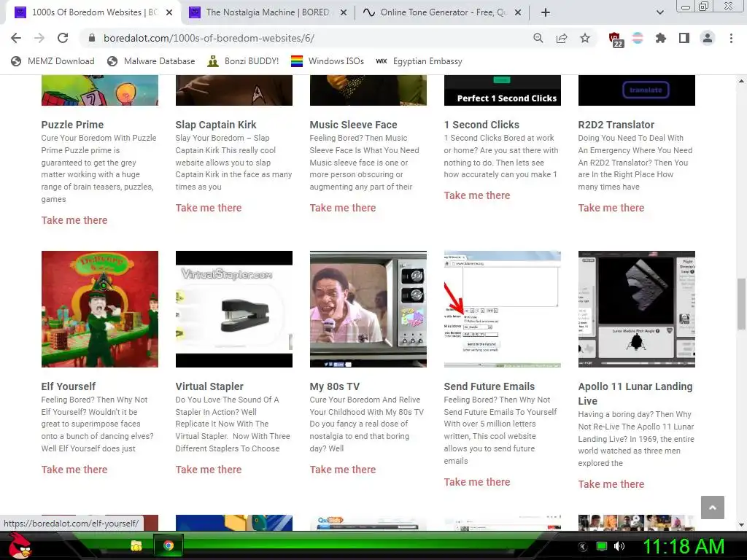Click the back-to-top arrow button
The width and height of the screenshot is (747, 560).
click(x=712, y=507)
